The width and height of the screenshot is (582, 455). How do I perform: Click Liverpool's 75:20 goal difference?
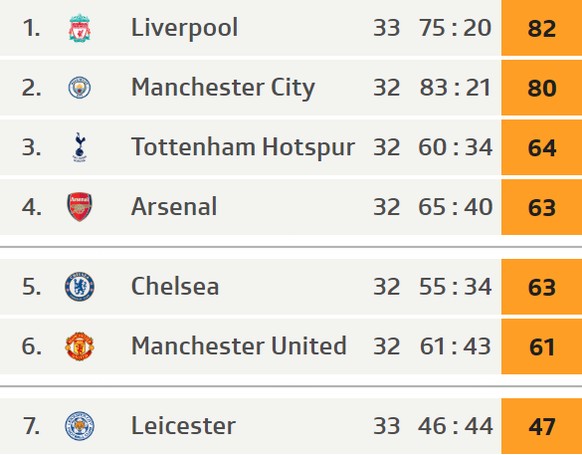455,28
